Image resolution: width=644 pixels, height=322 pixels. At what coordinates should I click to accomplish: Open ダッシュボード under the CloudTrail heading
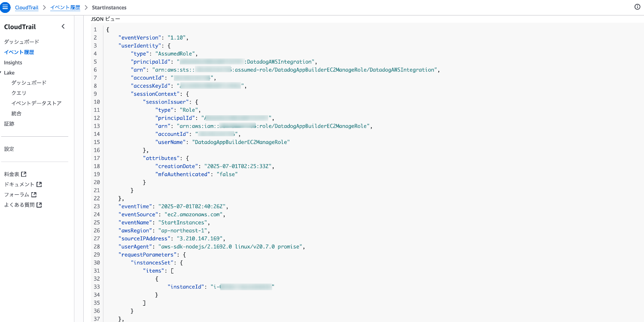point(21,42)
